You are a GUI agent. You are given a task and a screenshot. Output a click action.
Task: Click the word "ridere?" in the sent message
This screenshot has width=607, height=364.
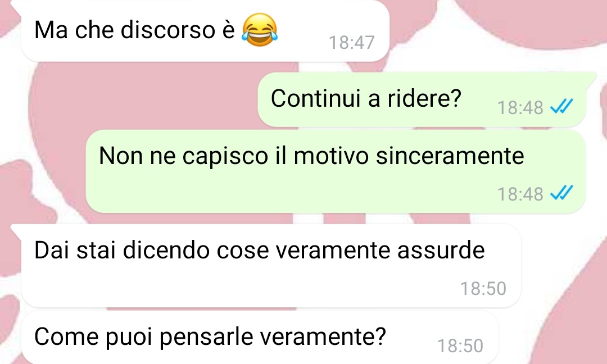click(x=425, y=98)
